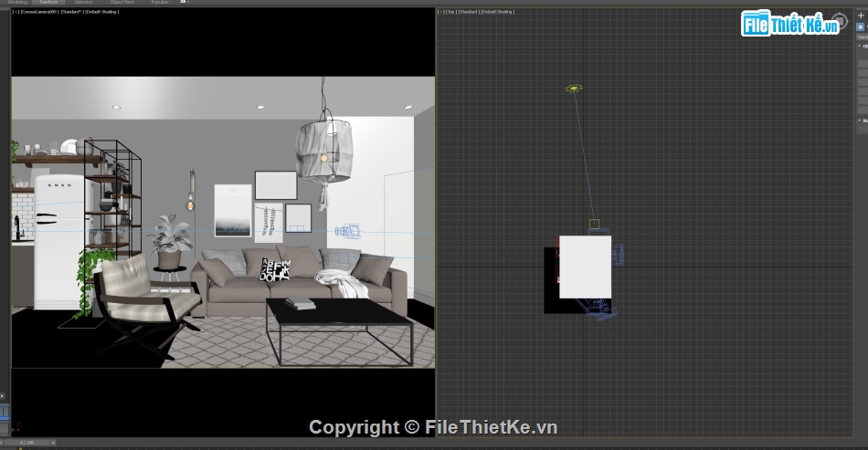Open the Top viewport [+] general menu
The image size is (868, 450).
(x=440, y=12)
